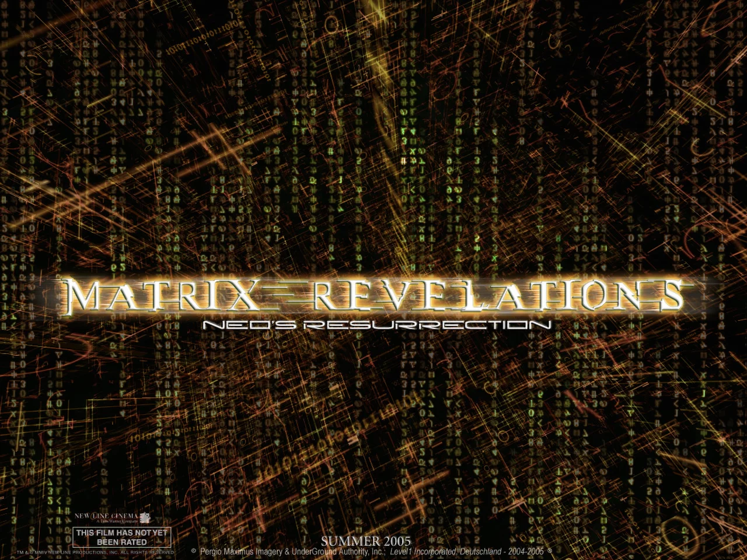This screenshot has height=560, width=747.
Task: Click the final S of REVELATIONS
Action: pyautogui.click(x=669, y=295)
